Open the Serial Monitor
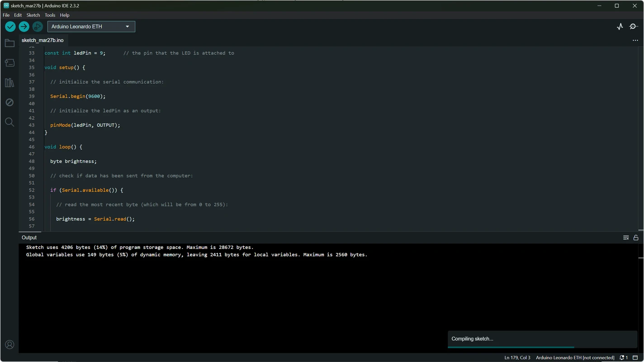644x362 pixels. point(634,27)
